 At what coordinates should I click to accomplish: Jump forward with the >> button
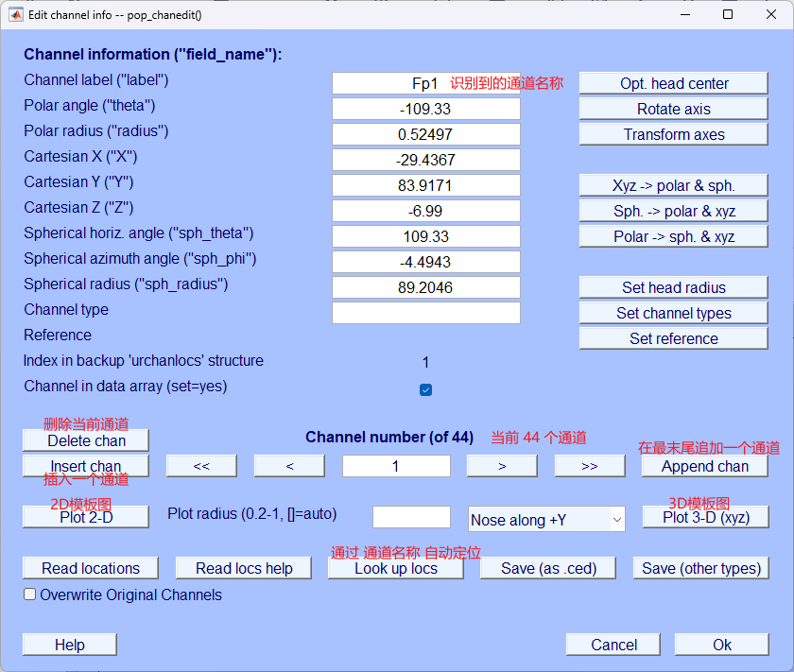pyautogui.click(x=590, y=466)
